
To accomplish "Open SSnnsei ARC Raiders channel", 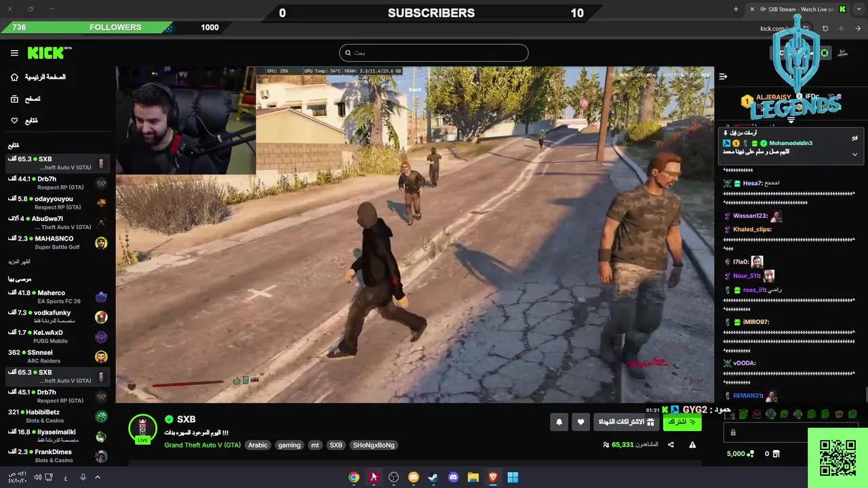I will [58, 357].
